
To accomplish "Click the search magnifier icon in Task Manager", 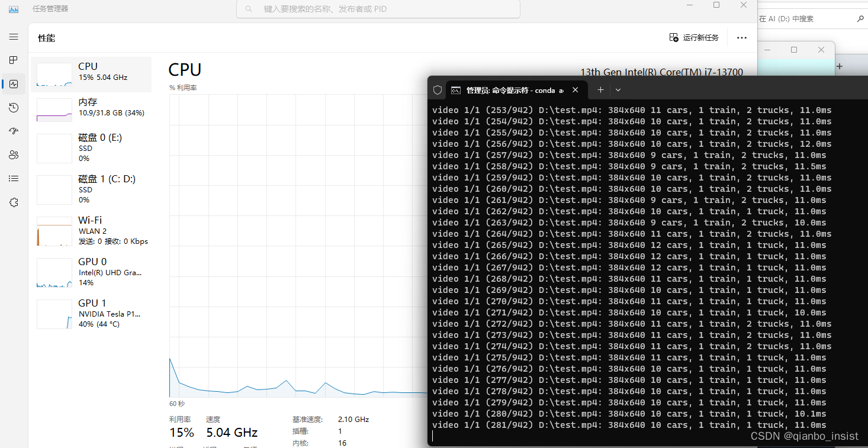I will (x=249, y=9).
